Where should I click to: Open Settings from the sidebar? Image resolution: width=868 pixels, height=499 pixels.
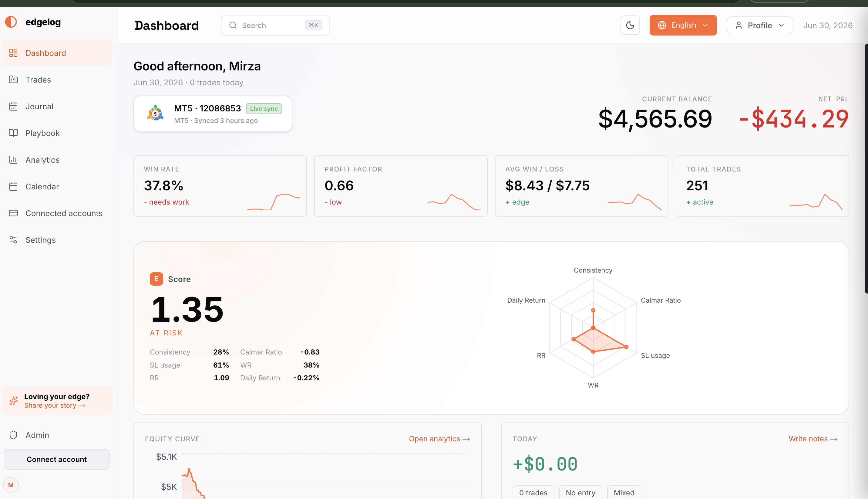pos(57,240)
